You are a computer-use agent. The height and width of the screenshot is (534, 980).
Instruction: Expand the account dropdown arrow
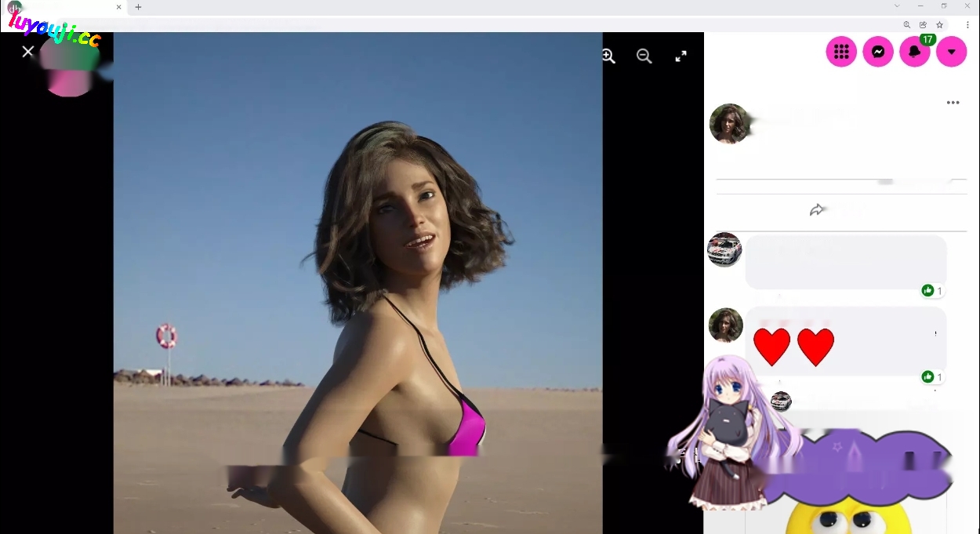point(951,52)
